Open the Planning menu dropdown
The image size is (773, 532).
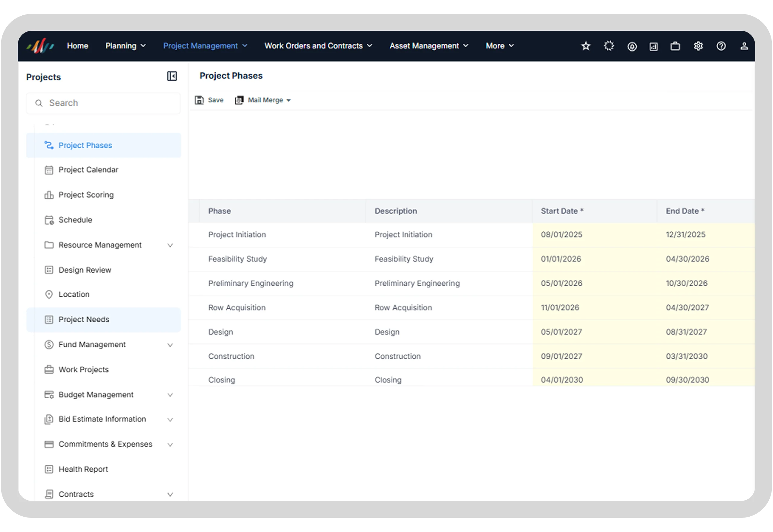tap(126, 46)
